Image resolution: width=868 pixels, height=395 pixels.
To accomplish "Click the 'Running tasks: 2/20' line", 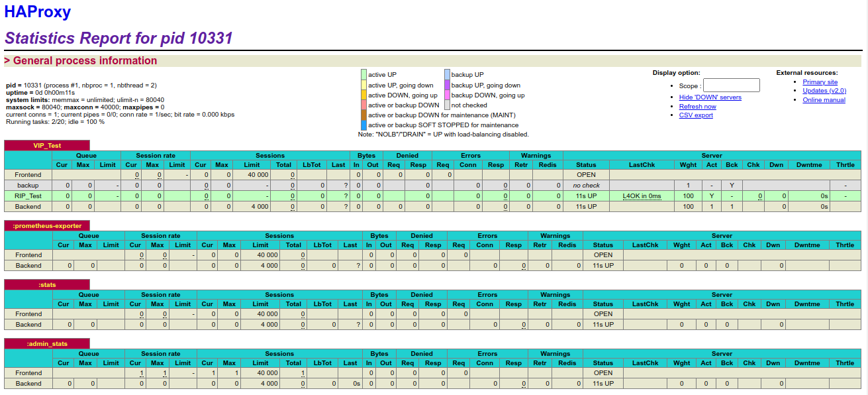I will pyautogui.click(x=55, y=122).
